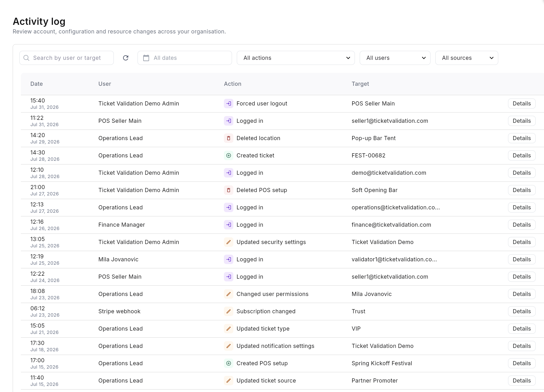Click the Target column header

pyautogui.click(x=360, y=84)
